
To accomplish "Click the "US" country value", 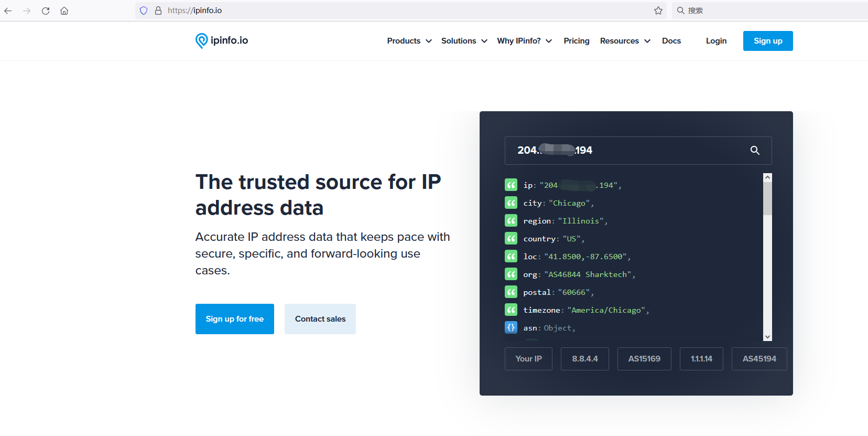I will coord(572,239).
